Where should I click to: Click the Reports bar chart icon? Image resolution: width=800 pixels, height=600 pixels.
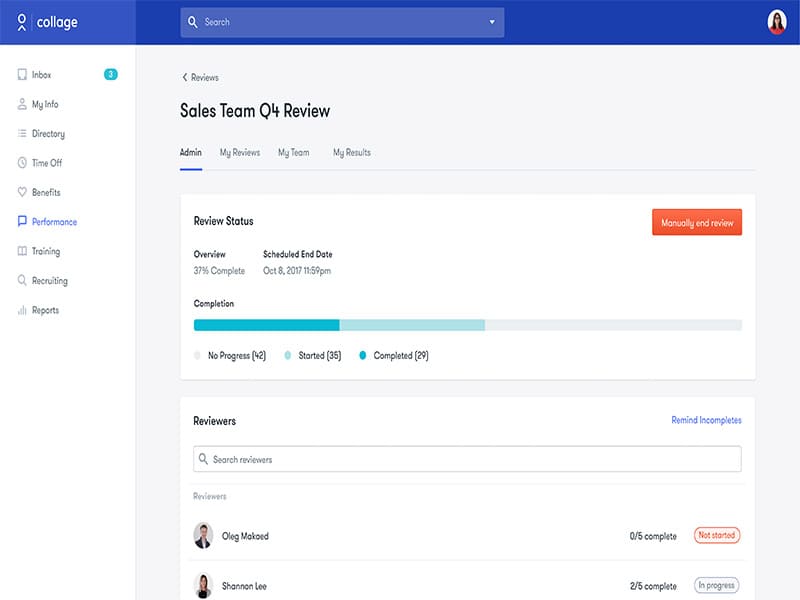[x=22, y=311]
